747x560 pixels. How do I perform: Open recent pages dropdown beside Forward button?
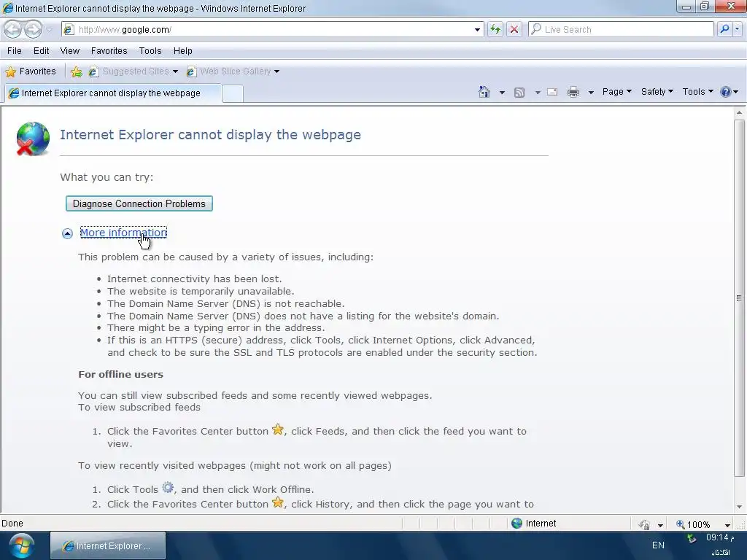(x=49, y=29)
